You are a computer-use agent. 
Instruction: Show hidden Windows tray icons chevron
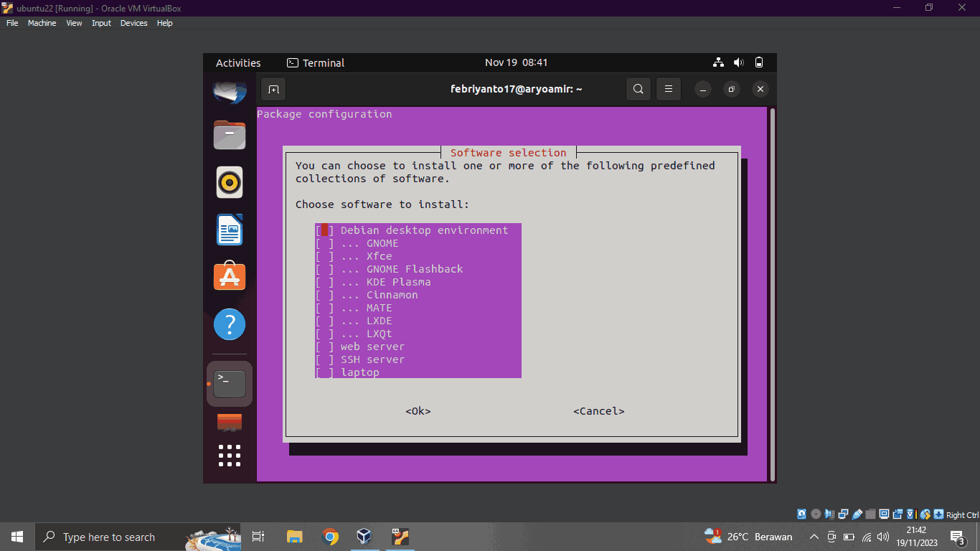(x=814, y=537)
